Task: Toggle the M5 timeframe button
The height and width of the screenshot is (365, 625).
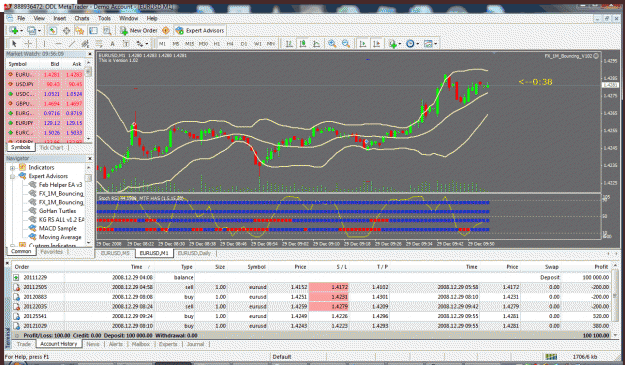Action: pos(176,44)
